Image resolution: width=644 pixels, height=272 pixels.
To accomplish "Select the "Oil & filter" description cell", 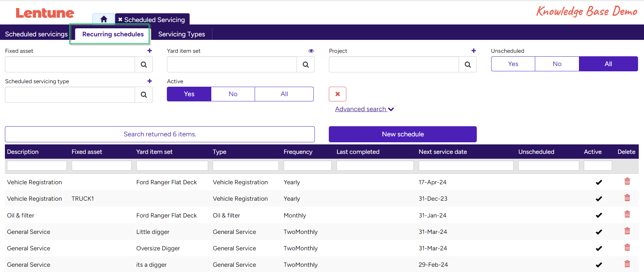I will pos(21,215).
